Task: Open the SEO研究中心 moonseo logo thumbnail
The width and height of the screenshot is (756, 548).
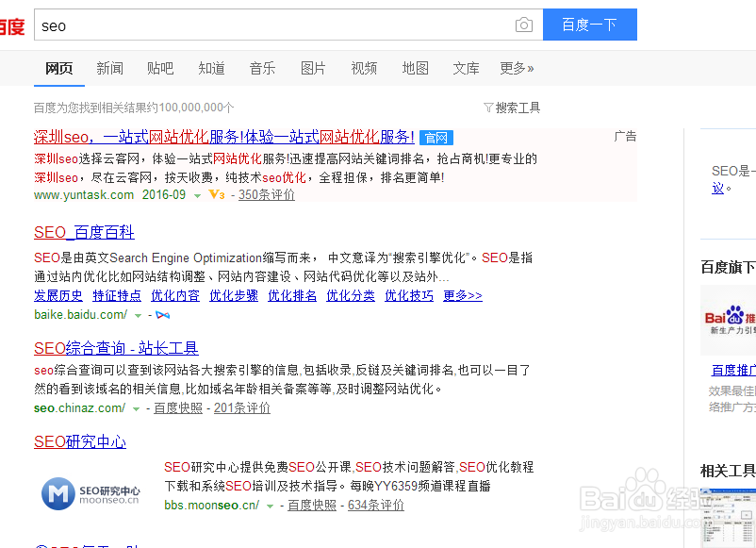Action: pyautogui.click(x=90, y=493)
